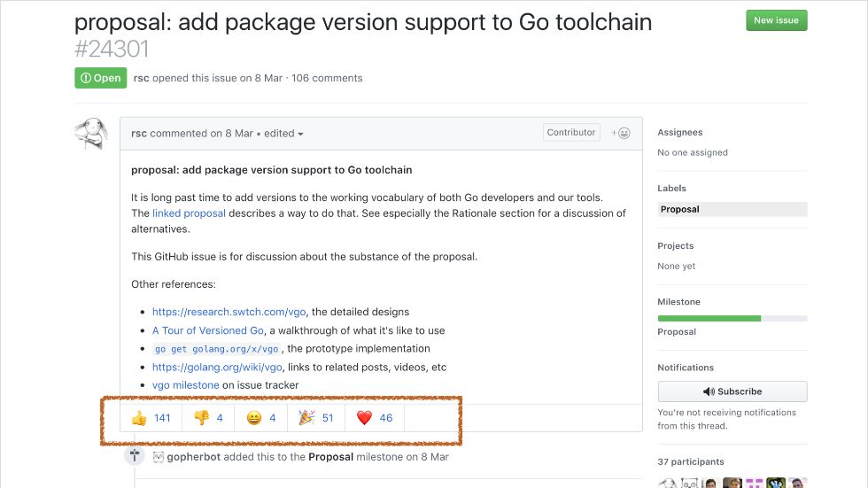Open the linked proposal link
This screenshot has width=868, height=488.
pyautogui.click(x=189, y=213)
